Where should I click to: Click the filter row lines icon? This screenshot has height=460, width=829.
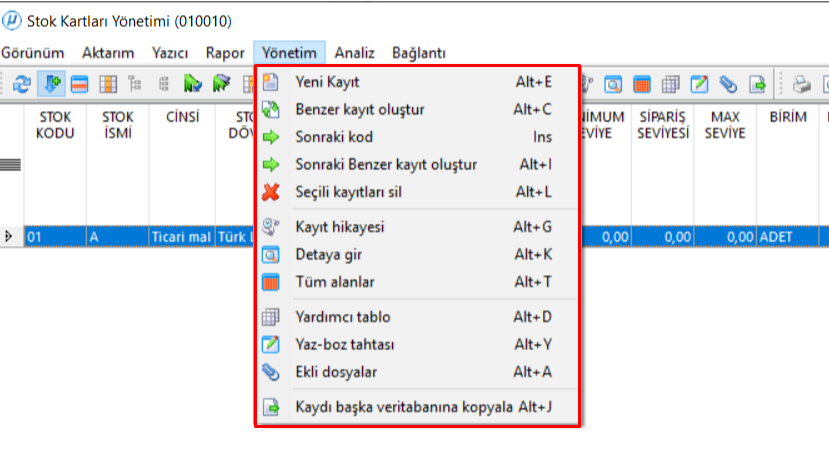coord(11,165)
